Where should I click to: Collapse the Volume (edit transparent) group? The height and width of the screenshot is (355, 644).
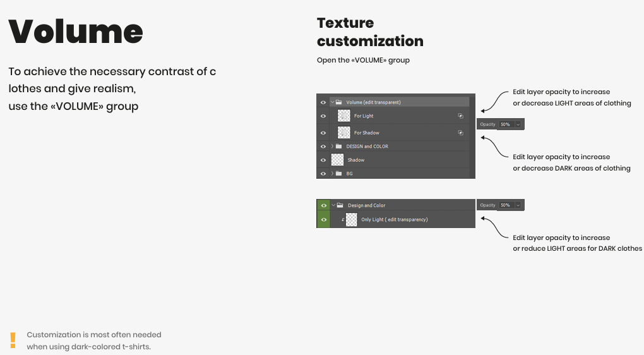333,102
